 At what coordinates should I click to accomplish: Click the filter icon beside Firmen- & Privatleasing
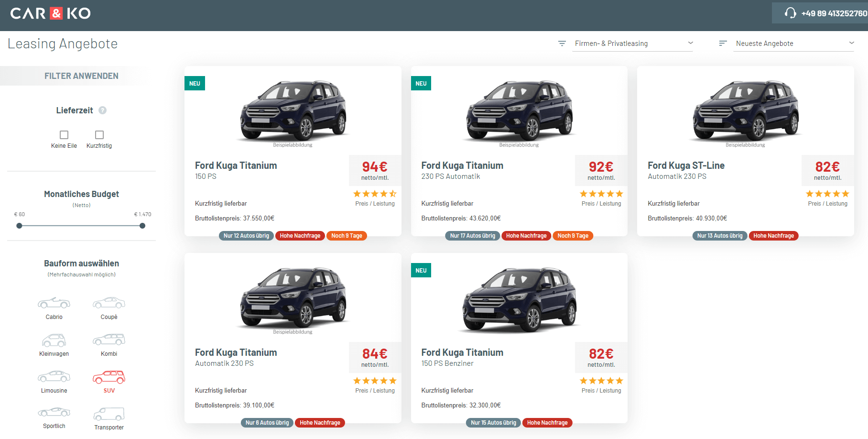[x=562, y=44]
